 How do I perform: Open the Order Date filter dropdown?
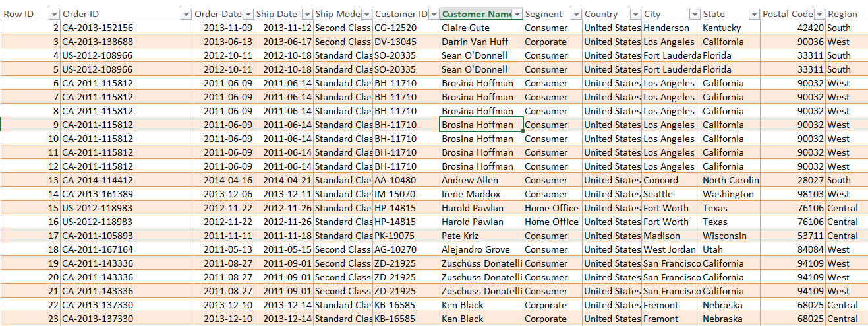[248, 14]
